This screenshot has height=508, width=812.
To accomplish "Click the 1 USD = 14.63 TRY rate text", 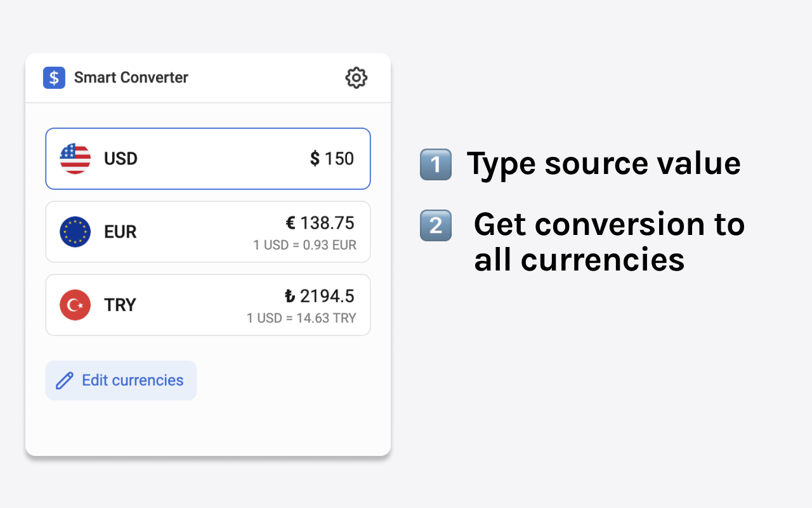I will tap(301, 318).
